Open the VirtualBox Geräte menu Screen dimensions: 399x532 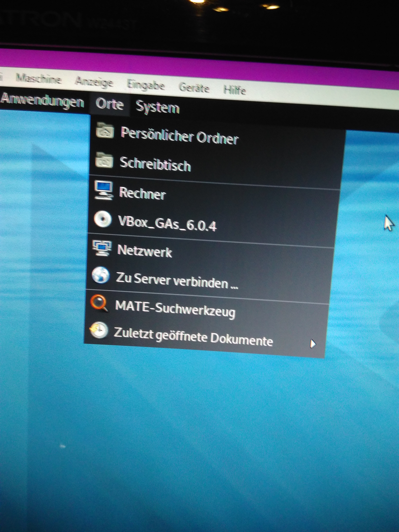coord(194,88)
